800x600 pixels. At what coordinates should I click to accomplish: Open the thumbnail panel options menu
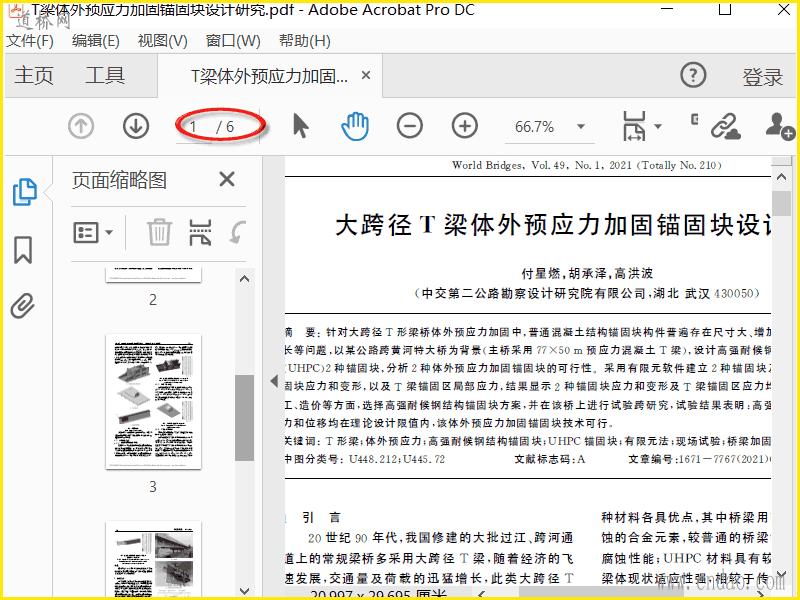pyautogui.click(x=93, y=233)
